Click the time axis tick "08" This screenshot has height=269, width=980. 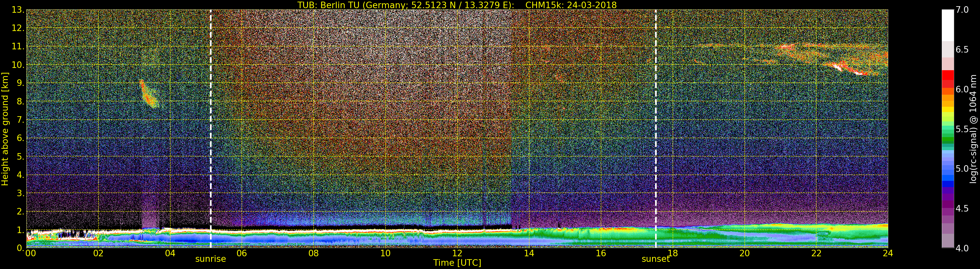point(313,253)
